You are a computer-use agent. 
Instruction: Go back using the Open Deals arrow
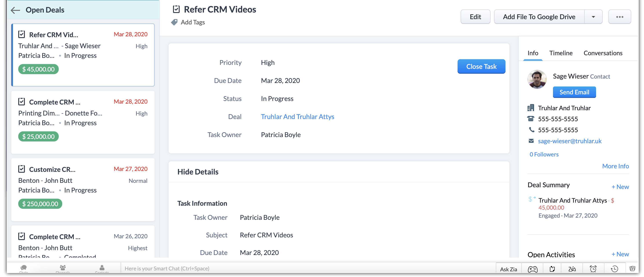click(15, 10)
